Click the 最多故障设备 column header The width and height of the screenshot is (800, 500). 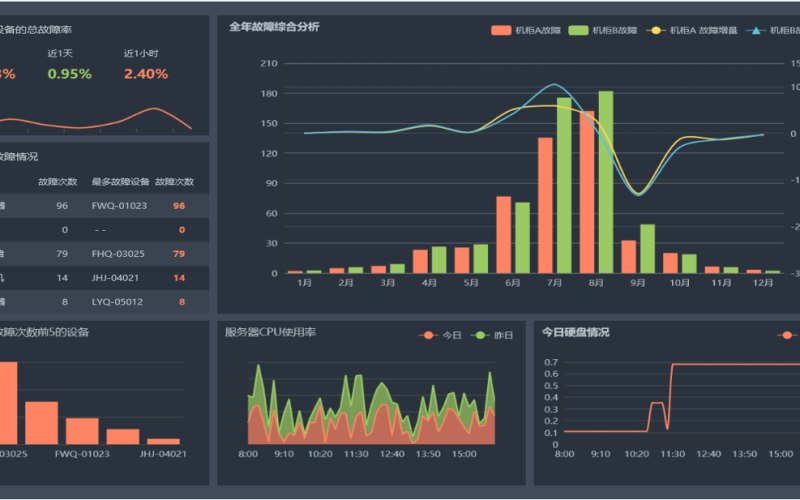120,182
